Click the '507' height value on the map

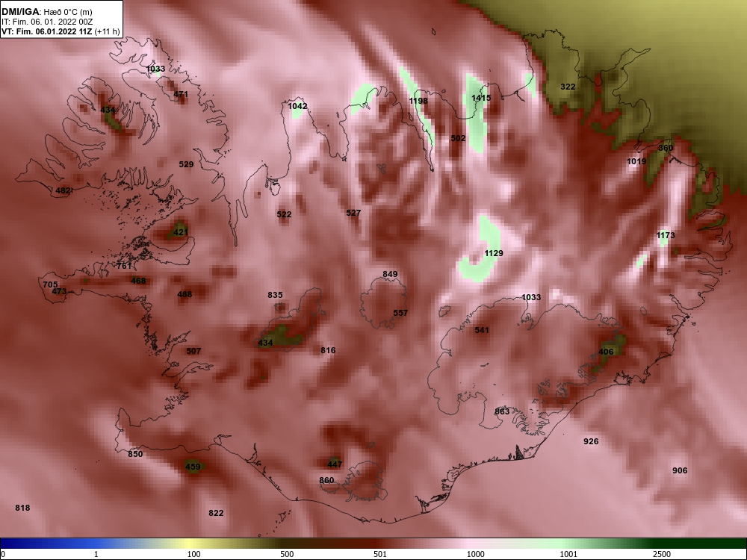[x=193, y=351]
